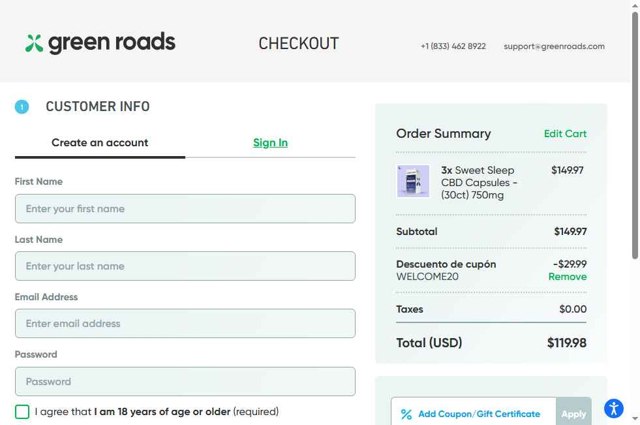Click the percent coupon icon

(406, 414)
